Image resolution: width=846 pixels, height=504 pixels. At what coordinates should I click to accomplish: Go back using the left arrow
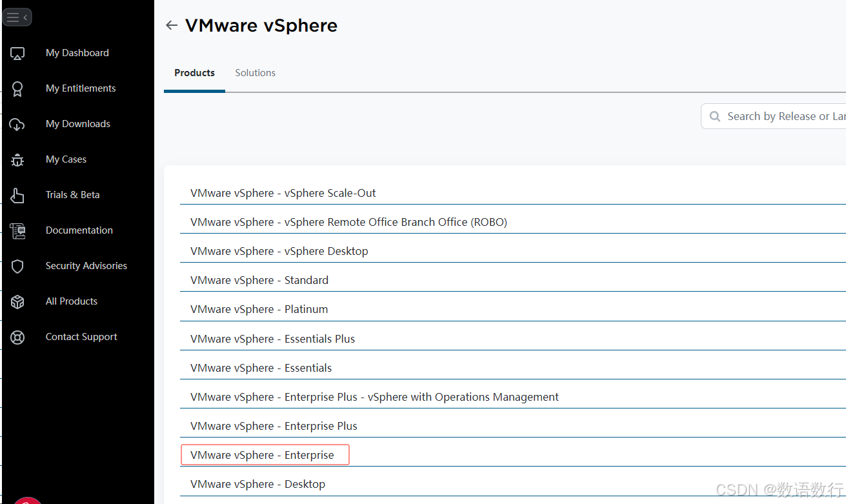pyautogui.click(x=171, y=25)
